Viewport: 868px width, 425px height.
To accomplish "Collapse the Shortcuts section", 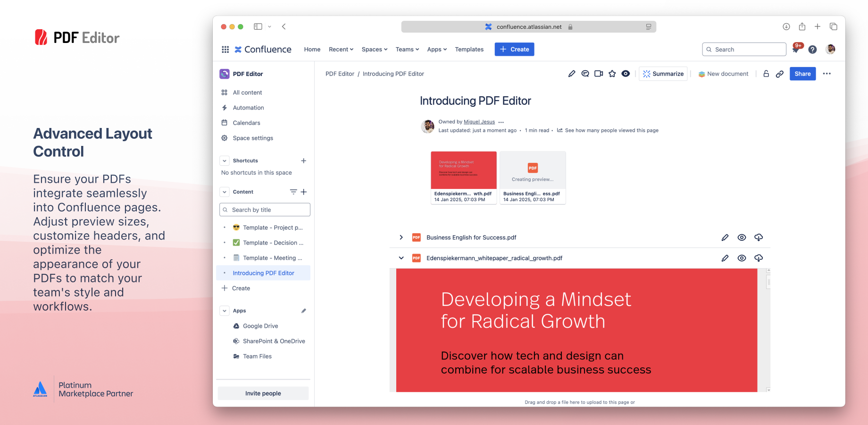I will (225, 161).
